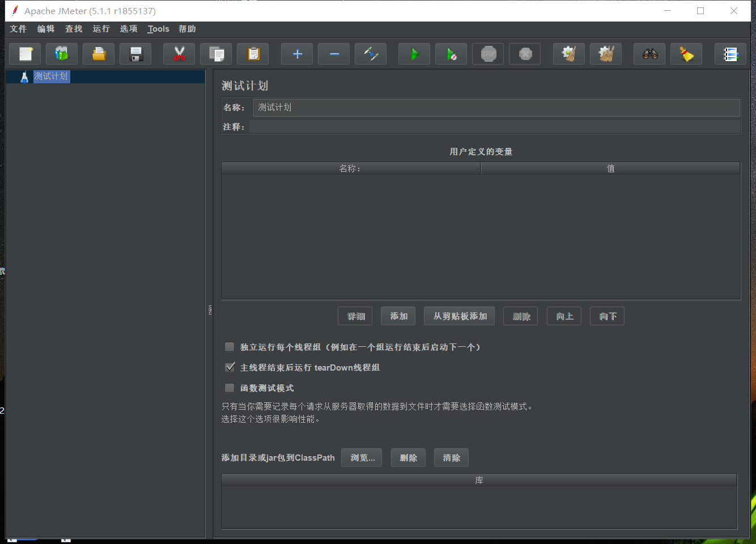Toggle the selected element on or off
Image resolution: width=756 pixels, height=544 pixels.
[x=371, y=54]
